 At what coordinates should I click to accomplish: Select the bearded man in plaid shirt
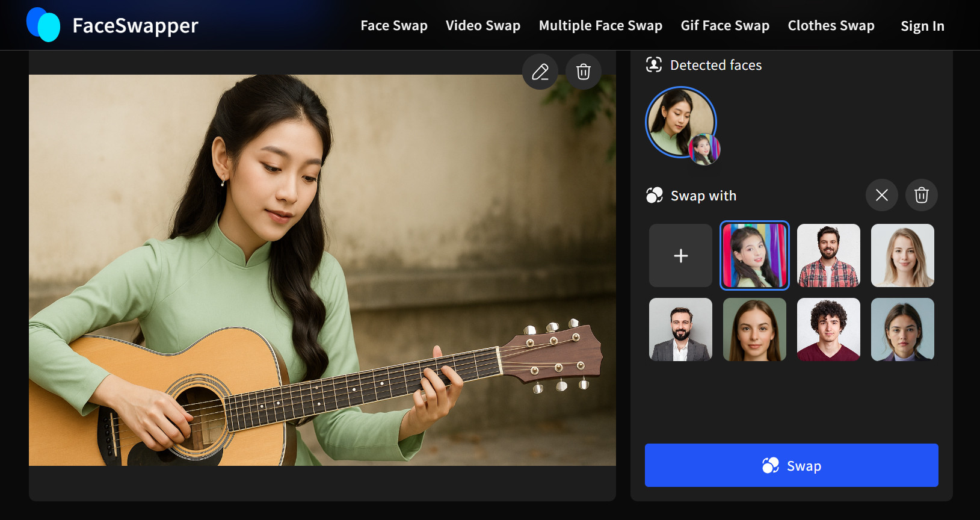(x=828, y=256)
